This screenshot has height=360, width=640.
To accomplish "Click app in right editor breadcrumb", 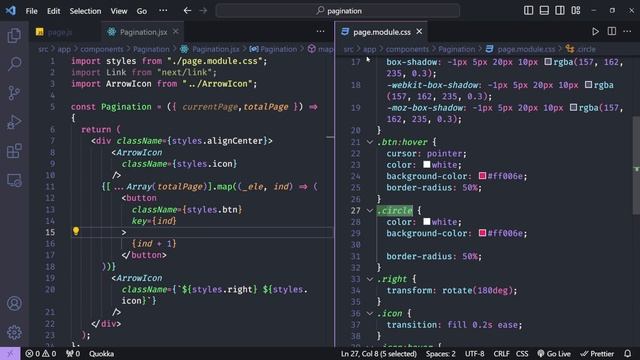I will (369, 49).
